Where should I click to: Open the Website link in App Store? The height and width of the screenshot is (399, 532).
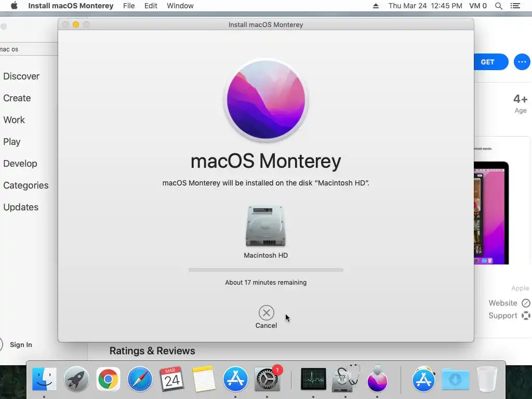tap(503, 303)
